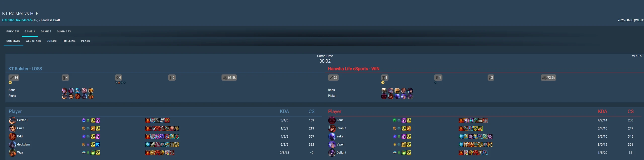The height and width of the screenshot is (160, 644).
Task: Open the ALL STATS sub-tab
Action: 33,41
